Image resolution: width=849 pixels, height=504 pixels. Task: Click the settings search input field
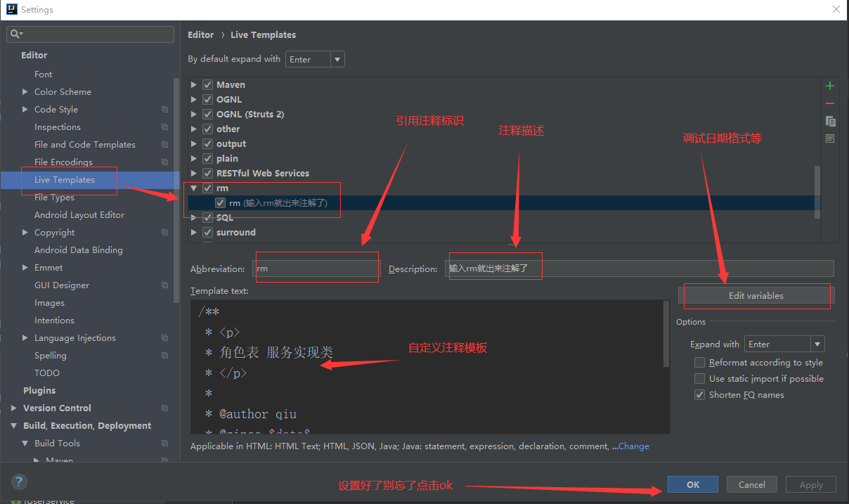90,34
